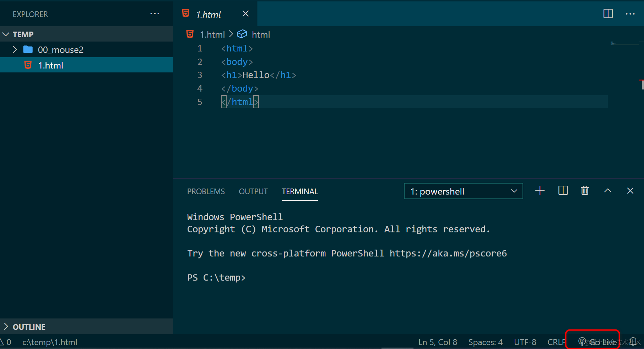Expand the 00_mouse2 folder
Viewport: 644px width, 349px height.
click(15, 49)
